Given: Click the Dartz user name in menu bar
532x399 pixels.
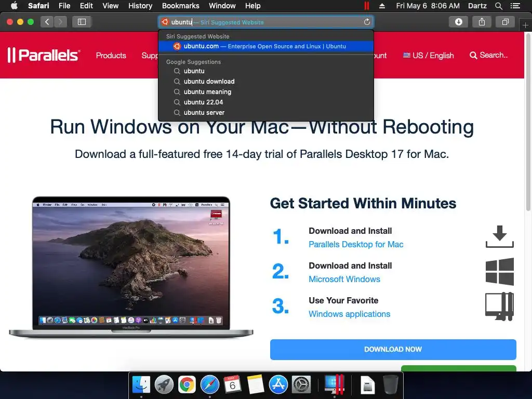Looking at the screenshot, I should [x=477, y=6].
